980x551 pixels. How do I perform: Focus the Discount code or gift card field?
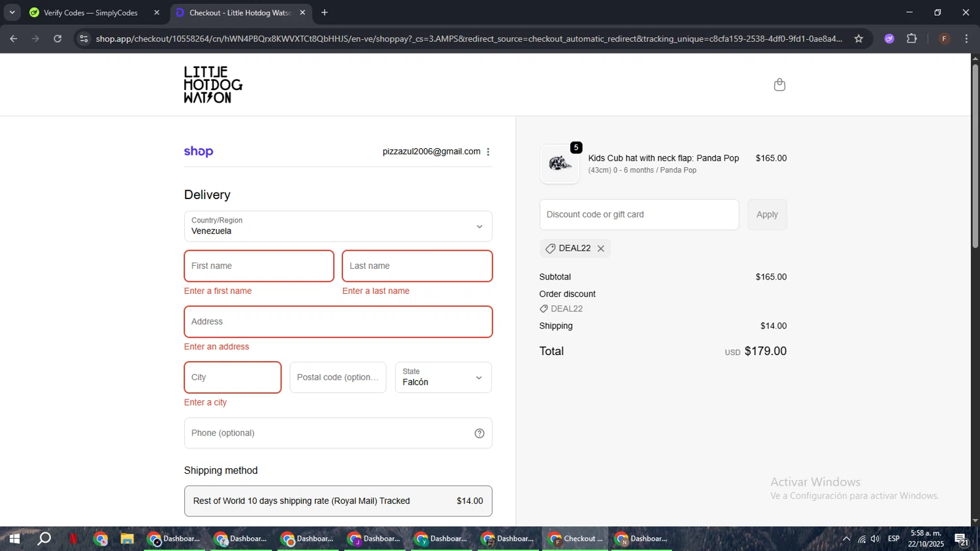tap(639, 215)
